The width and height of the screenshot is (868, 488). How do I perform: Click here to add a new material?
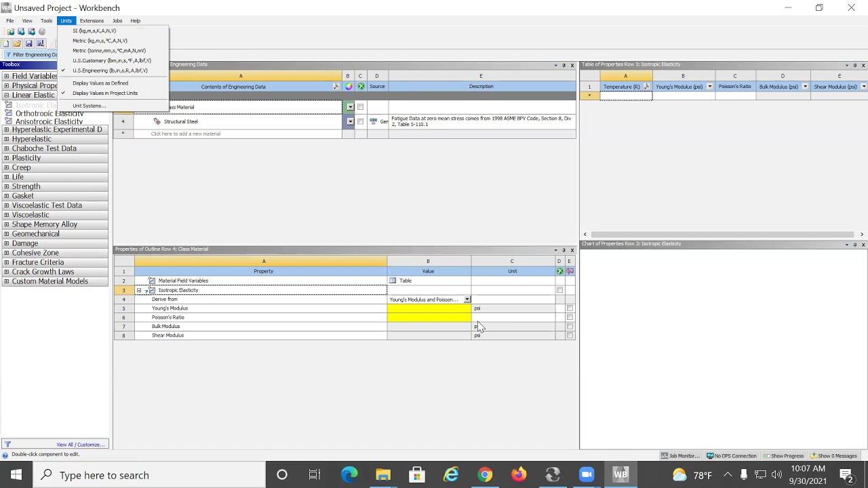(x=185, y=134)
